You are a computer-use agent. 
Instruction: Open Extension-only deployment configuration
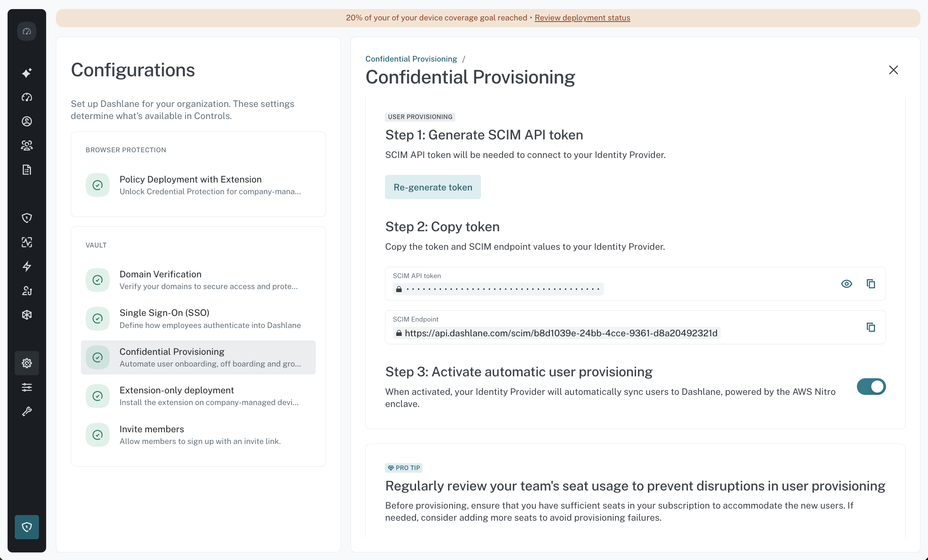point(198,396)
